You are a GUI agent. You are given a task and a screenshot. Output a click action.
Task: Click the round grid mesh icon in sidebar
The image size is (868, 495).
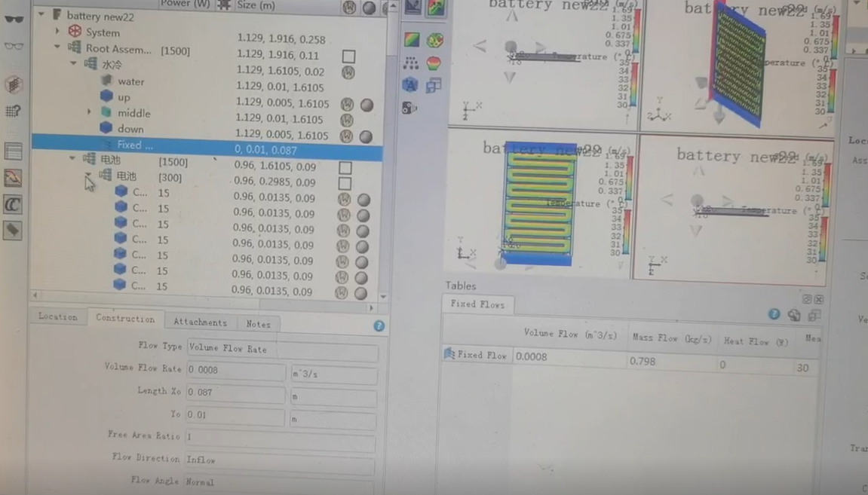pyautogui.click(x=14, y=84)
